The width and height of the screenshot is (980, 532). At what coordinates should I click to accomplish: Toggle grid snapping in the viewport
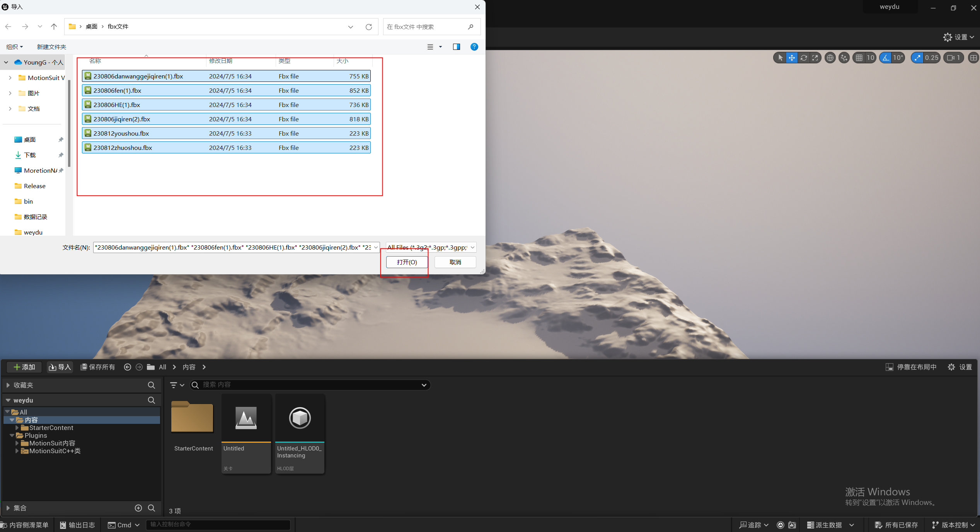pyautogui.click(x=859, y=58)
